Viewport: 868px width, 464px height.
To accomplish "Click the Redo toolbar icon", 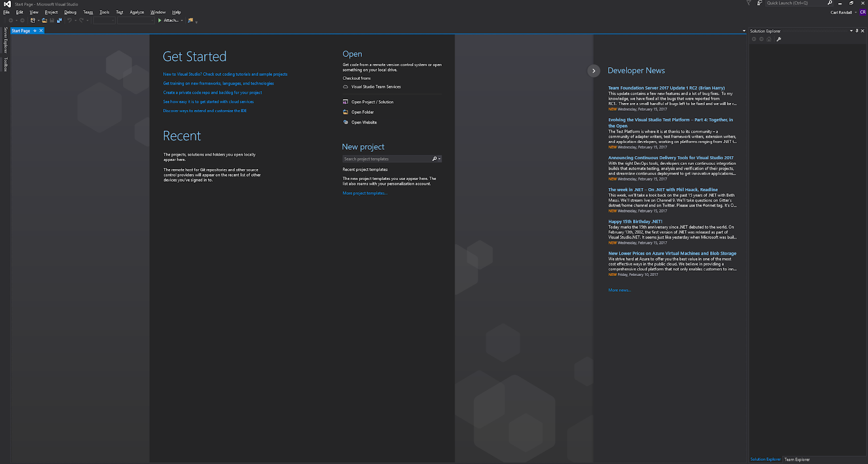I will click(x=81, y=21).
